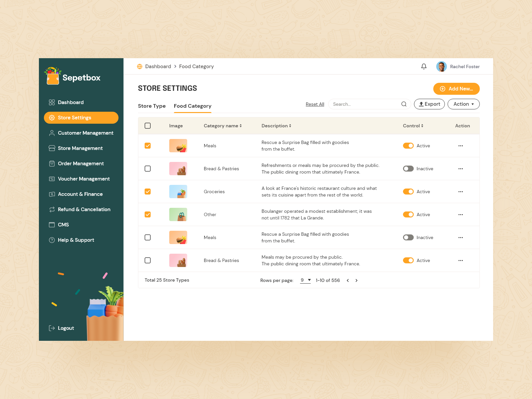This screenshot has width=532, height=399.
Task: Click the Add New button
Action: coord(456,89)
